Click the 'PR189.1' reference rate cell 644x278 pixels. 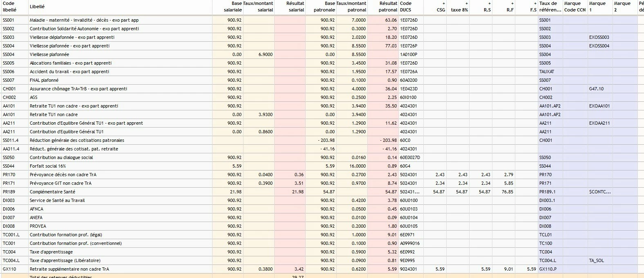(550, 192)
